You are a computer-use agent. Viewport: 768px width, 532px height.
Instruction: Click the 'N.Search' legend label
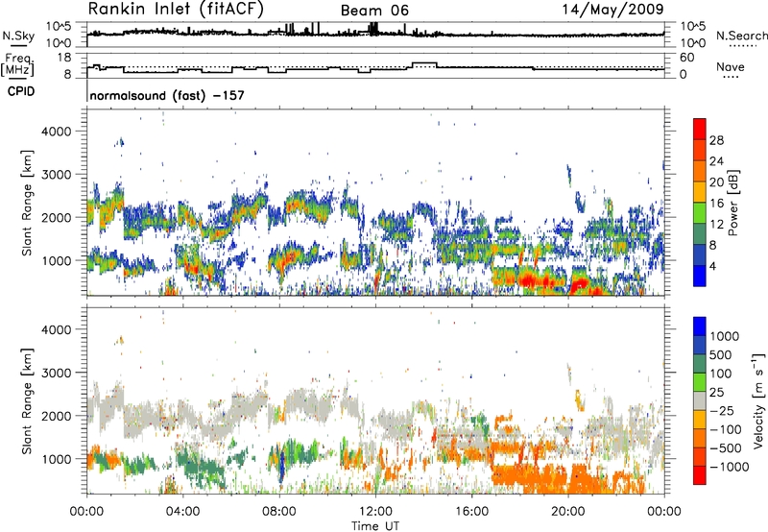click(x=741, y=36)
